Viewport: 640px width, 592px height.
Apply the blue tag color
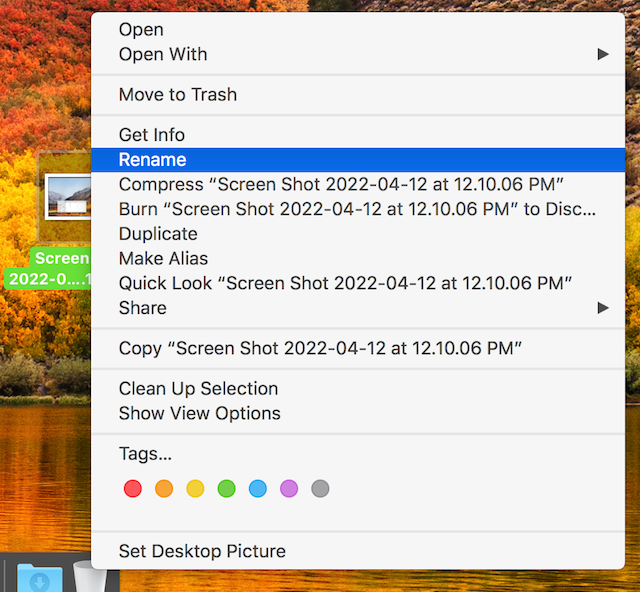257,489
